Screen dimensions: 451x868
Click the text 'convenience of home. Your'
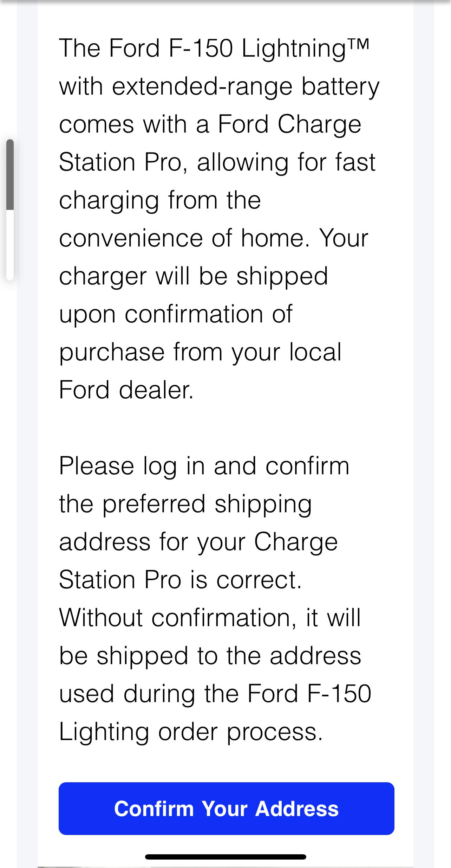click(x=214, y=238)
